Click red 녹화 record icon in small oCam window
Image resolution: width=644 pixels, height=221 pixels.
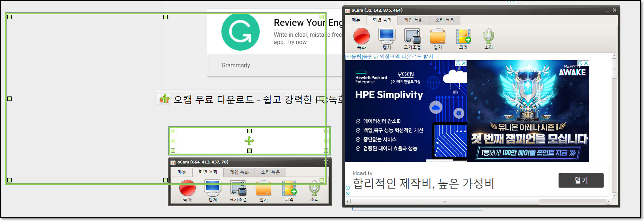pyautogui.click(x=187, y=189)
